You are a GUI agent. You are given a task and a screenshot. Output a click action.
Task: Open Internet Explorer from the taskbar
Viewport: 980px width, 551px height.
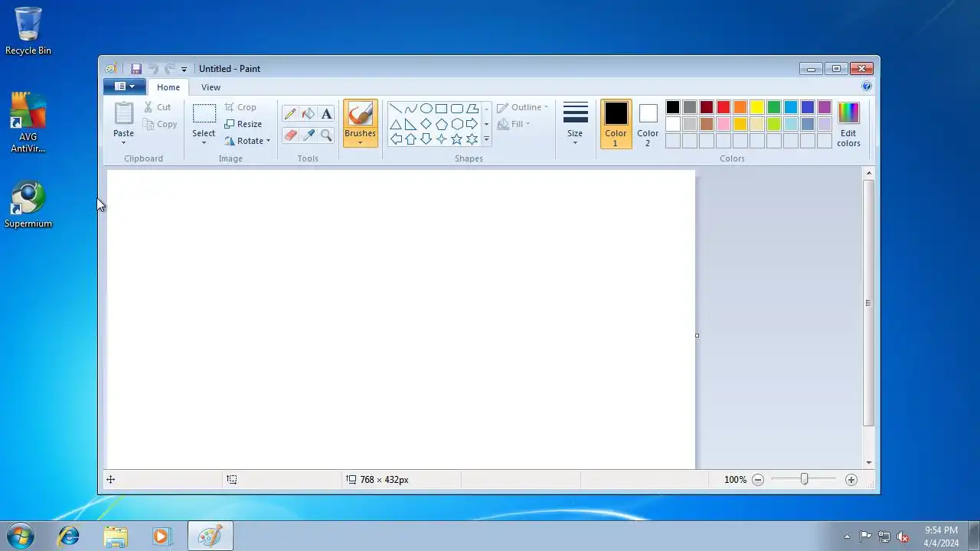tap(69, 536)
